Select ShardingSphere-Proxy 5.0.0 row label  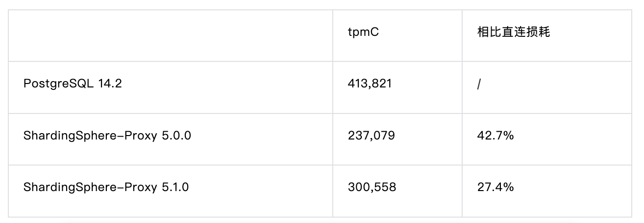107,136
